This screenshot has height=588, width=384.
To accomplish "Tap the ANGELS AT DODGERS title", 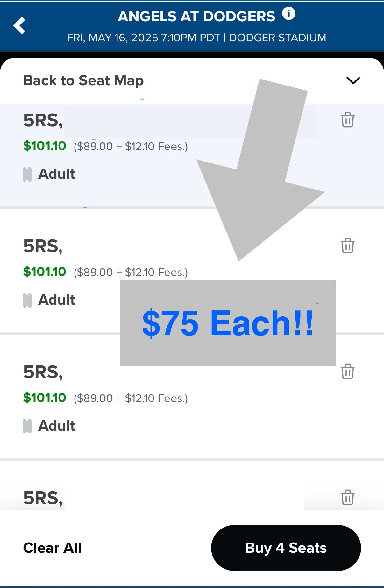I will 196,17.
